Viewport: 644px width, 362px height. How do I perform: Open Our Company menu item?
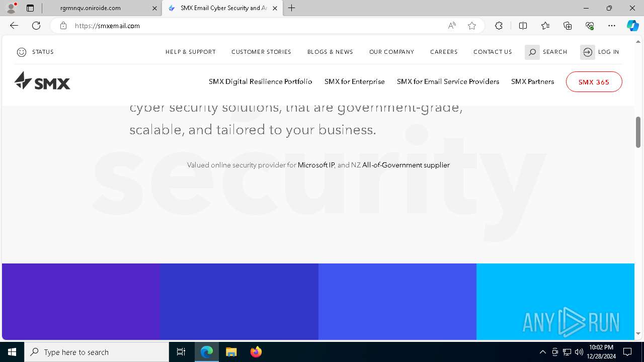[x=391, y=52]
